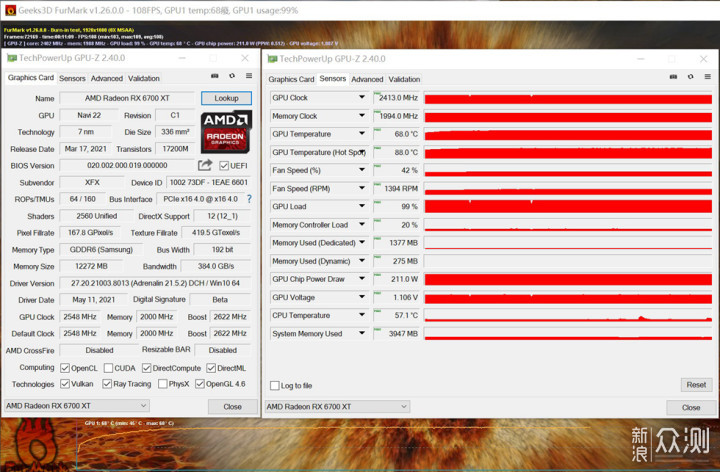Toggle the OpenCL checkbox
Image resolution: width=720 pixels, height=472 pixels.
[65, 368]
